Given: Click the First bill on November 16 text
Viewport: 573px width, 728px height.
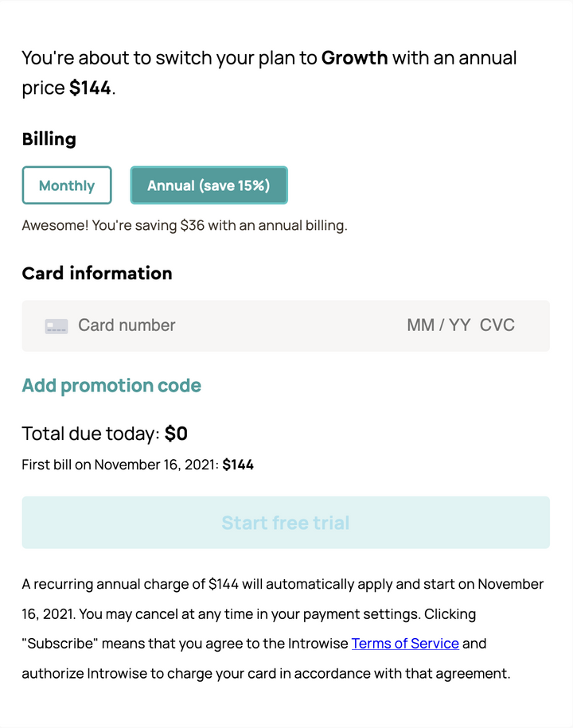Looking at the screenshot, I should [x=120, y=465].
